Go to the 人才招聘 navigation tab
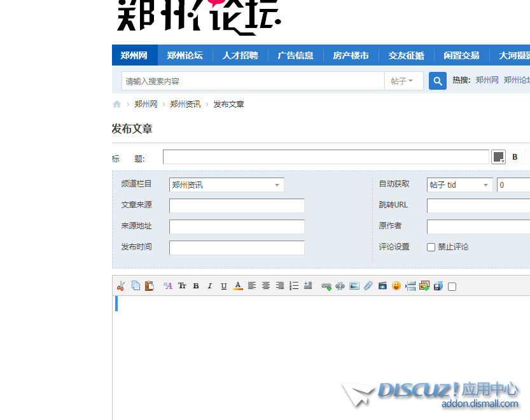 coord(240,55)
